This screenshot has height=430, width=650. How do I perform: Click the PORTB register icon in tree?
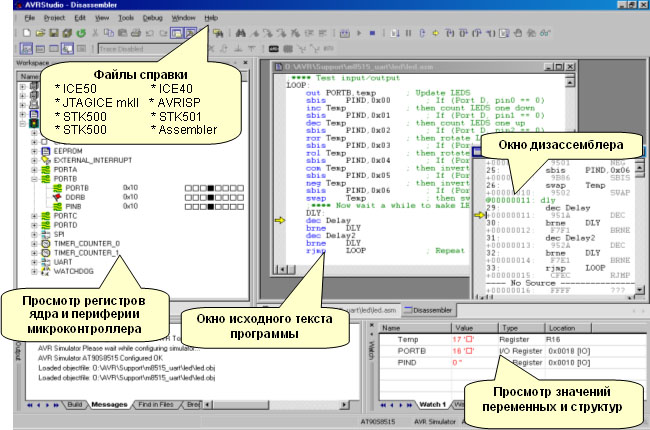[58, 186]
